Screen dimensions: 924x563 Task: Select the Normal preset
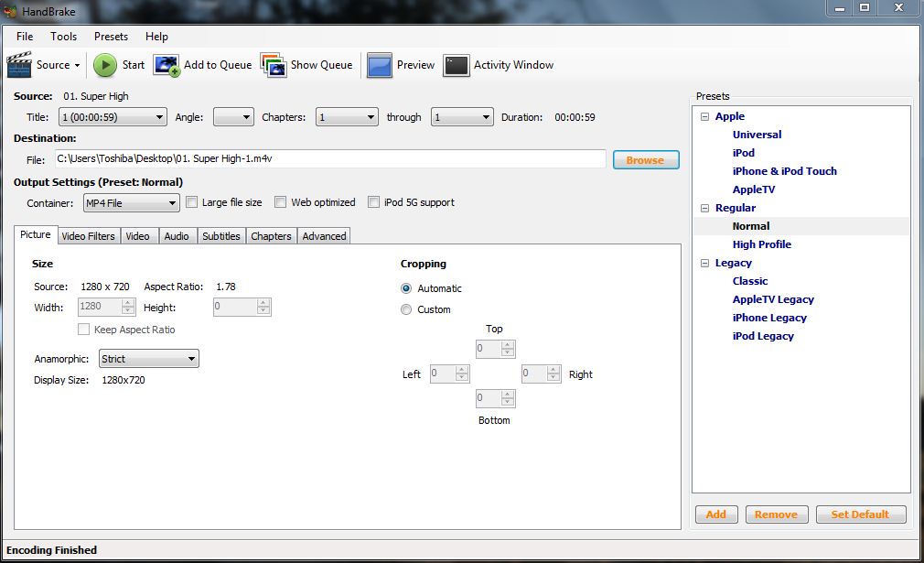[751, 226]
